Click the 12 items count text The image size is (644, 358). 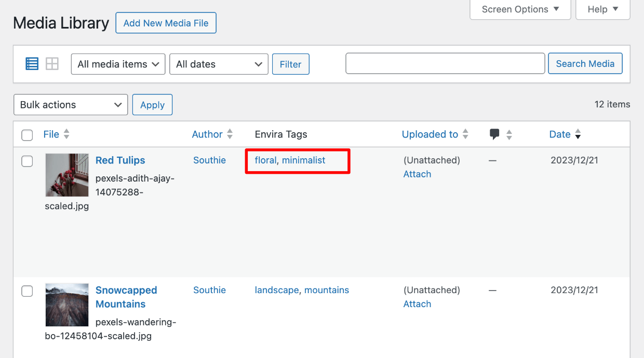click(x=612, y=104)
